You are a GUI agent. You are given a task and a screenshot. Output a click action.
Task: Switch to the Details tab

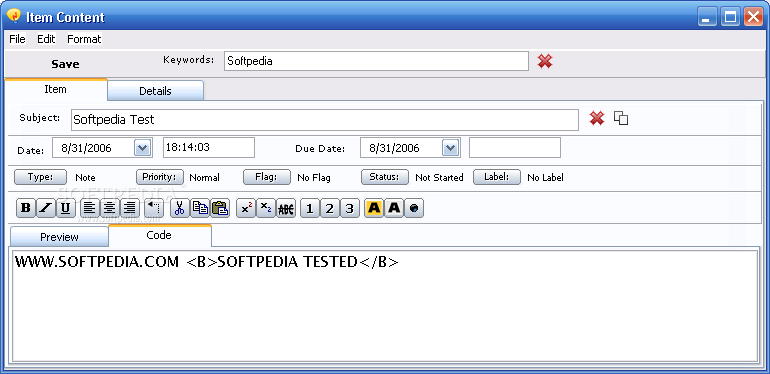(155, 91)
